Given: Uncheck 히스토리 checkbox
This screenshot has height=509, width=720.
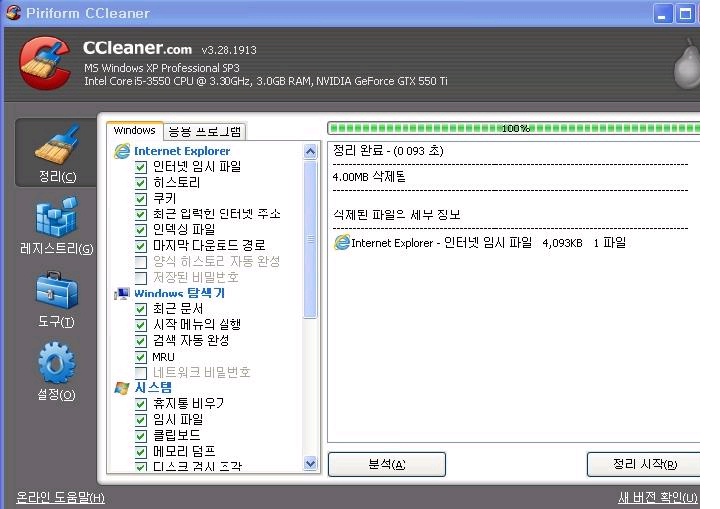Looking at the screenshot, I should [x=141, y=183].
